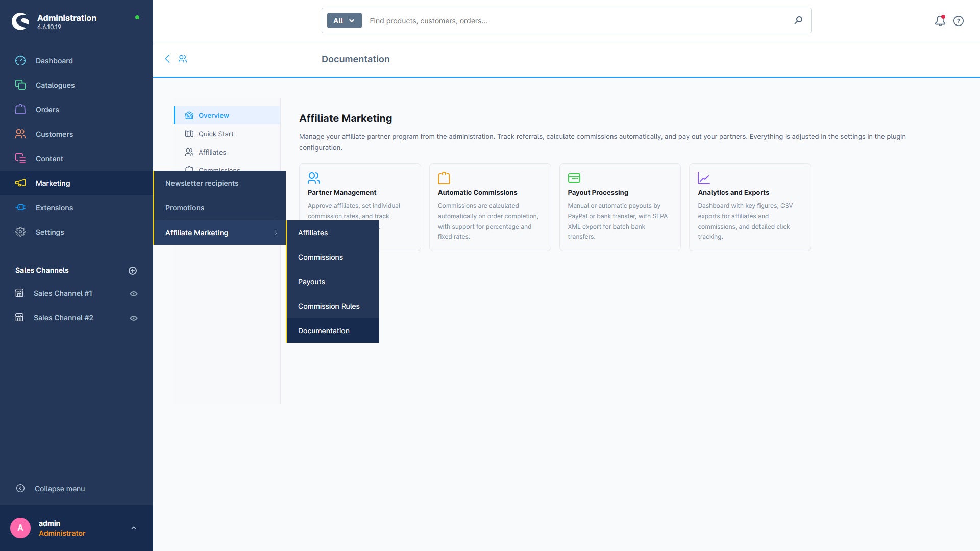980x551 pixels.
Task: Open the Dashboard gauge icon
Action: pos(20,61)
